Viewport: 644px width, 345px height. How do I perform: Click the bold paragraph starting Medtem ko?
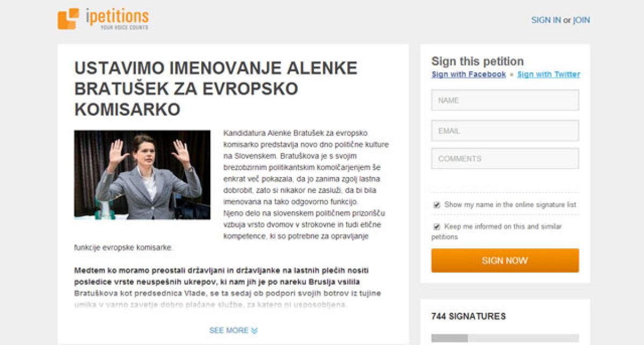221,276
